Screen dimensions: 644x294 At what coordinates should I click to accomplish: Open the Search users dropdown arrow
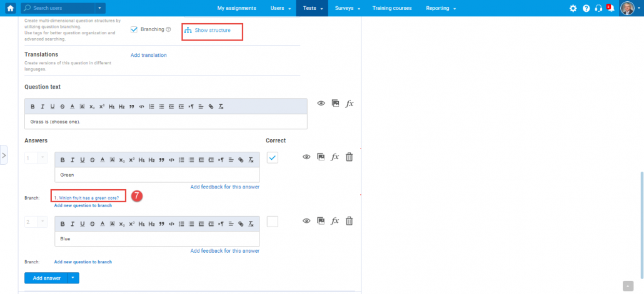pyautogui.click(x=100, y=8)
